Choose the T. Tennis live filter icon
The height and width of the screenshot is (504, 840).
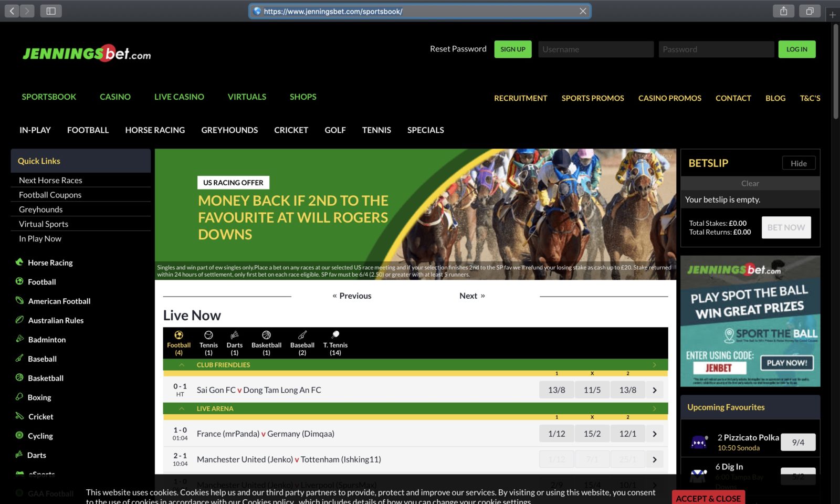335,335
